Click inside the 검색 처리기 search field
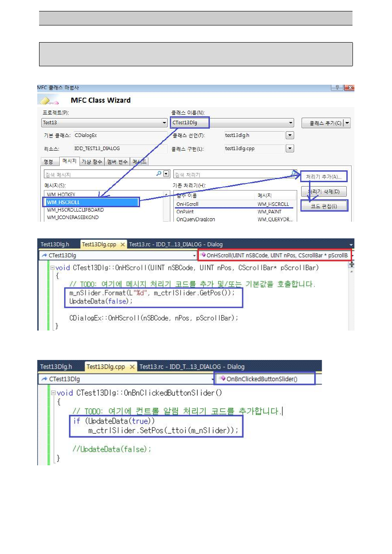 coord(233,174)
